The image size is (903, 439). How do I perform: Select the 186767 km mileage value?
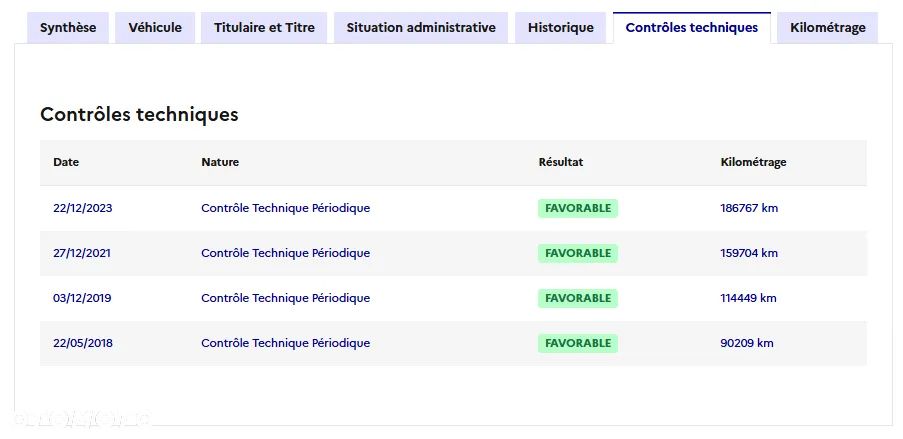point(749,208)
